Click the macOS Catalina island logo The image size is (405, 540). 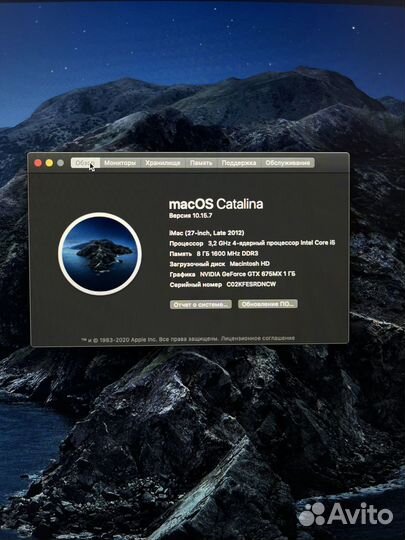point(100,254)
